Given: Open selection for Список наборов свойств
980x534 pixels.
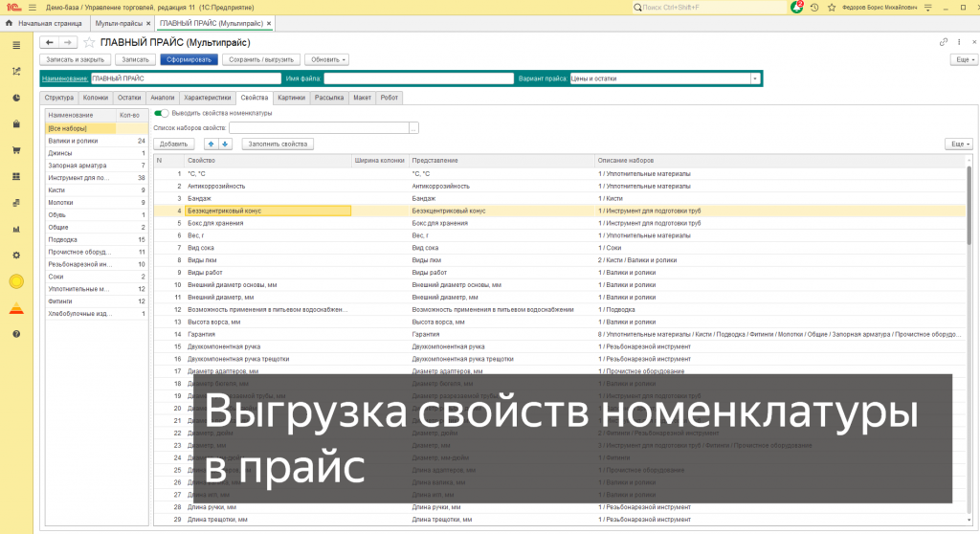Looking at the screenshot, I should pos(413,127).
